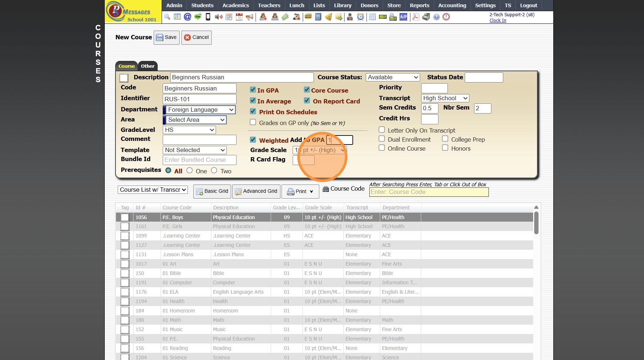The height and width of the screenshot is (360, 644).
Task: Open the PDF document icon
Action: 415,17
